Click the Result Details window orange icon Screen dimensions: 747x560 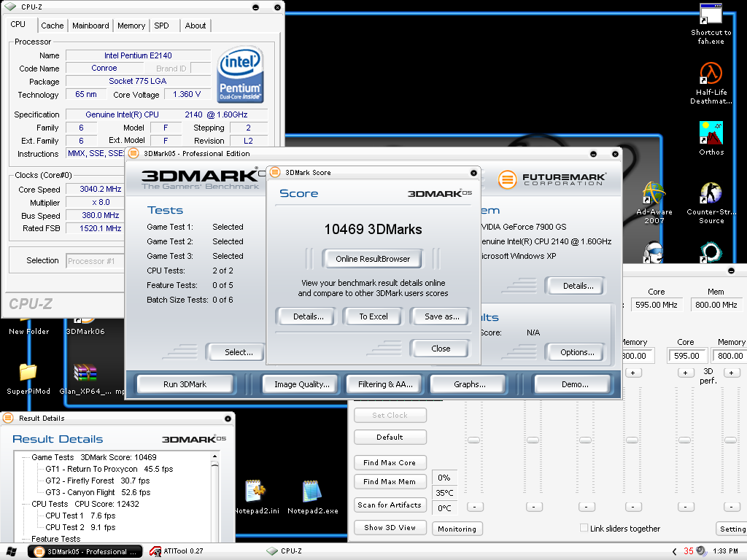pos(8,418)
